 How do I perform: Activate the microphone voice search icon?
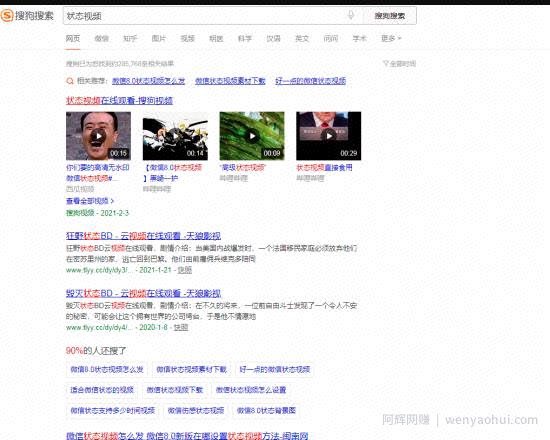[350, 15]
